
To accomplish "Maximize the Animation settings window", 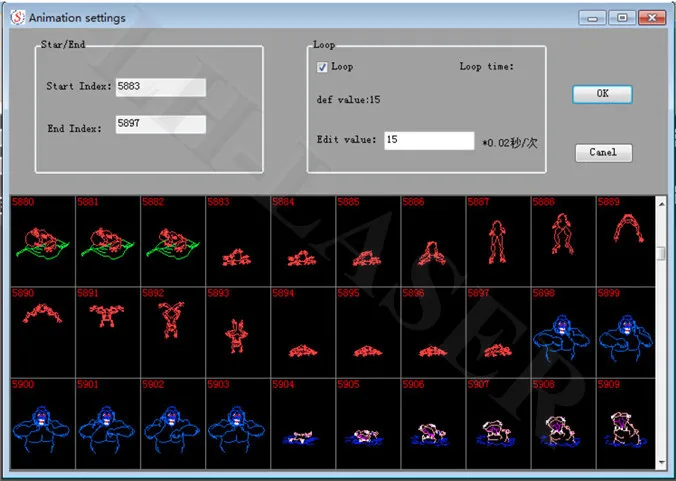I will coord(622,18).
